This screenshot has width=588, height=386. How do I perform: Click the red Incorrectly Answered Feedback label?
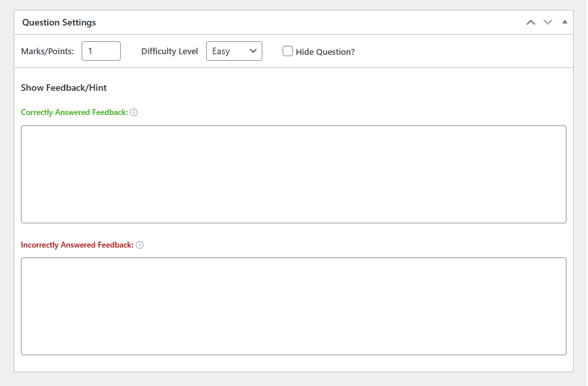click(x=77, y=245)
